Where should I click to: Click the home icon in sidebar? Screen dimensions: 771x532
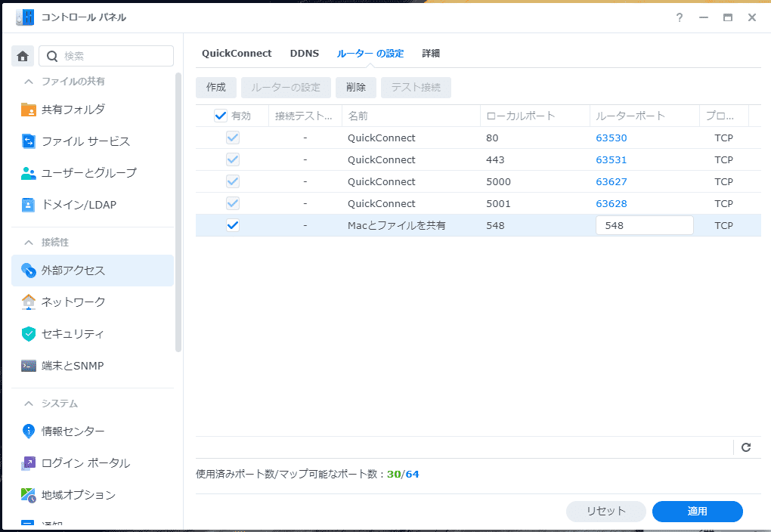pos(23,56)
